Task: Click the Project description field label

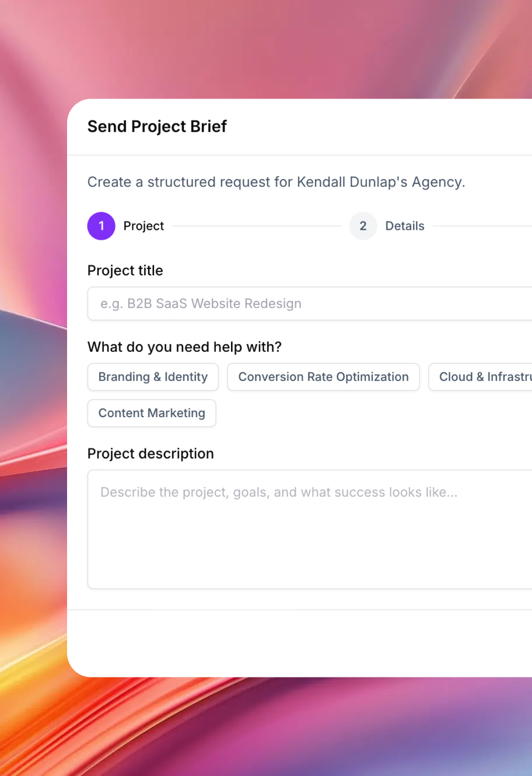Action: (150, 453)
